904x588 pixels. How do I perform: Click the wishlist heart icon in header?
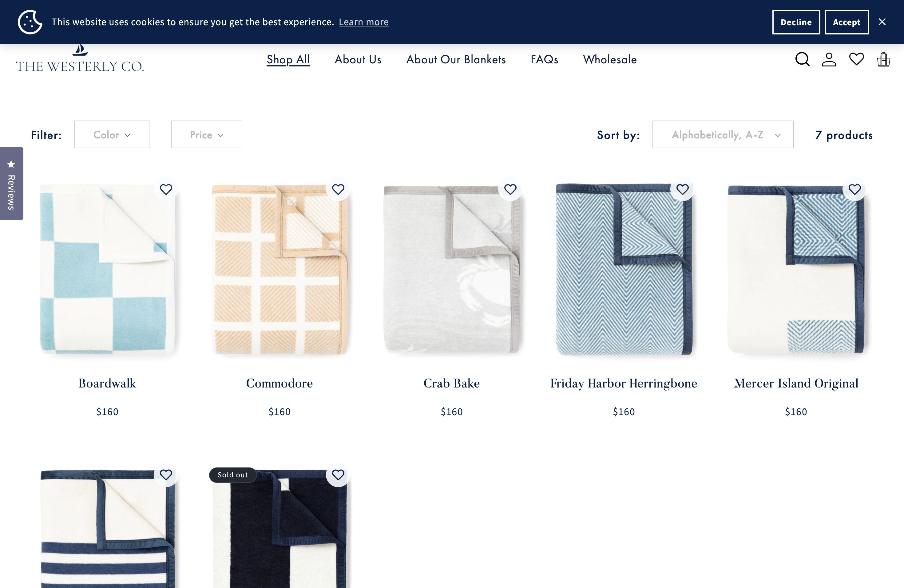(857, 59)
